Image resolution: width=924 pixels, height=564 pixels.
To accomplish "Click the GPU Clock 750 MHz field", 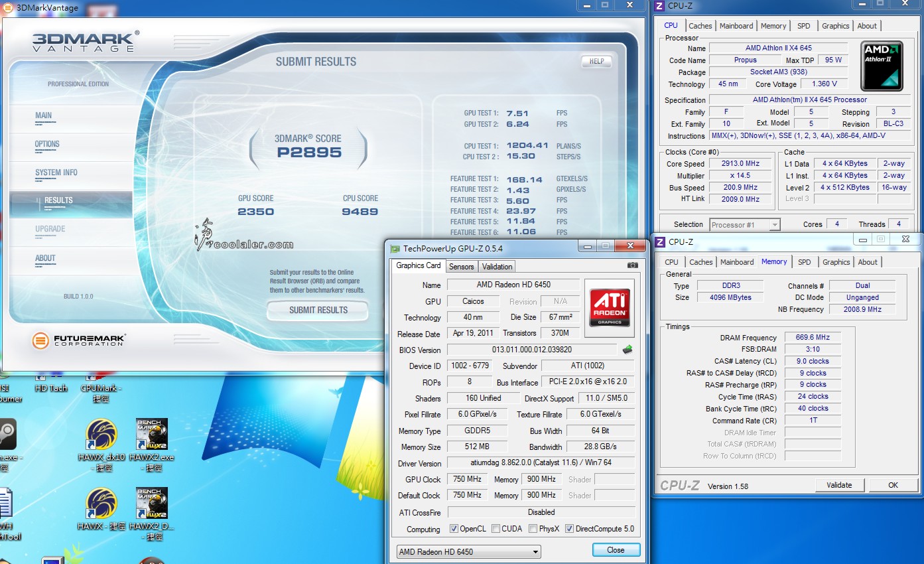I will [468, 479].
